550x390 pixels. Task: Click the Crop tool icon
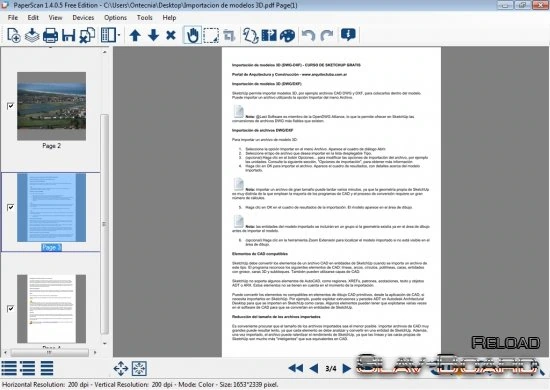point(229,35)
